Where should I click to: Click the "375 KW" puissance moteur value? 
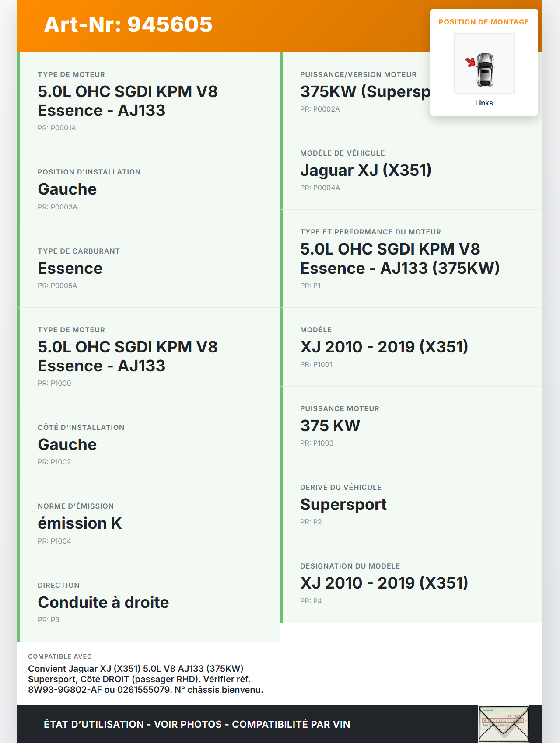point(330,426)
